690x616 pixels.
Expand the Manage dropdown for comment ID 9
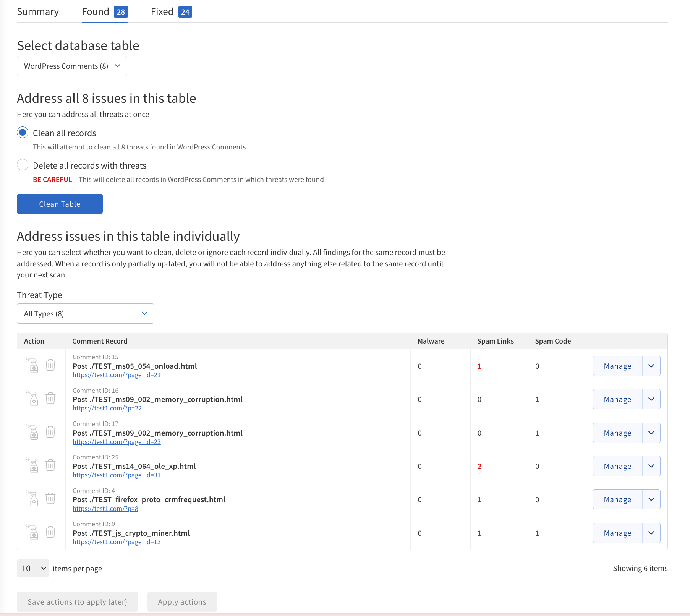click(x=651, y=533)
